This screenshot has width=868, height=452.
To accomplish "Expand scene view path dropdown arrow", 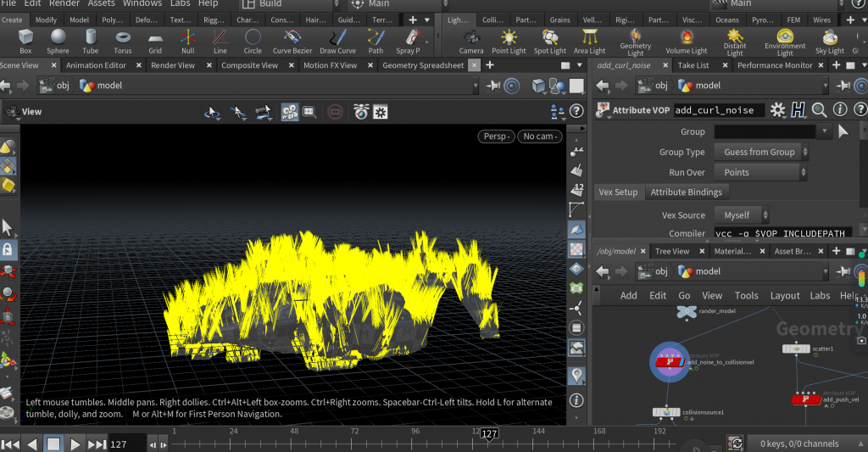I will (x=475, y=86).
